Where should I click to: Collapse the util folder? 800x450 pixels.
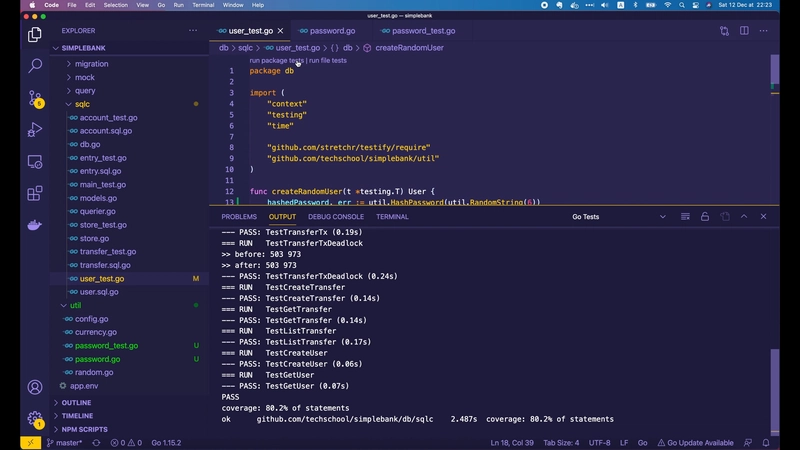click(75, 305)
